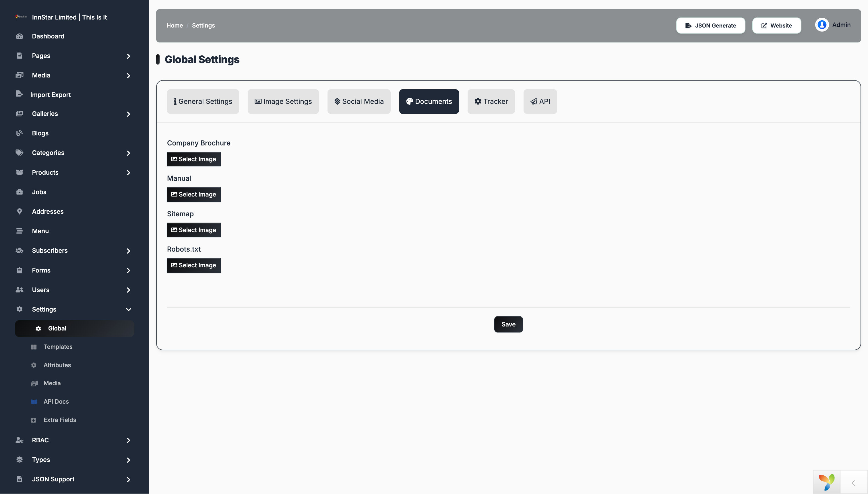Click the Blogs icon in sidebar
Viewport: 868px width, 494px height.
tap(19, 133)
